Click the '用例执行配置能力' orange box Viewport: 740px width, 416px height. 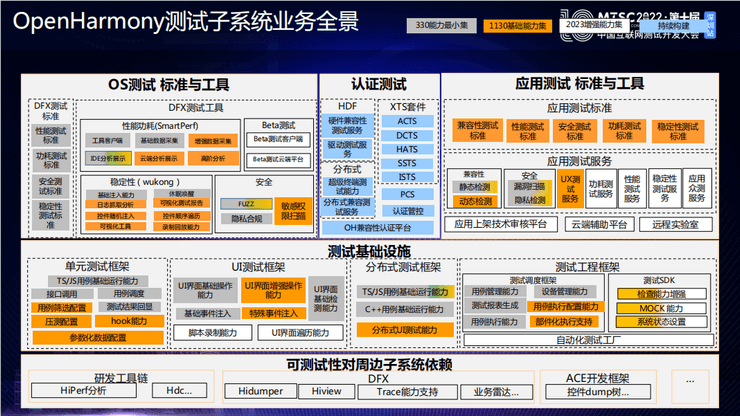(565, 307)
